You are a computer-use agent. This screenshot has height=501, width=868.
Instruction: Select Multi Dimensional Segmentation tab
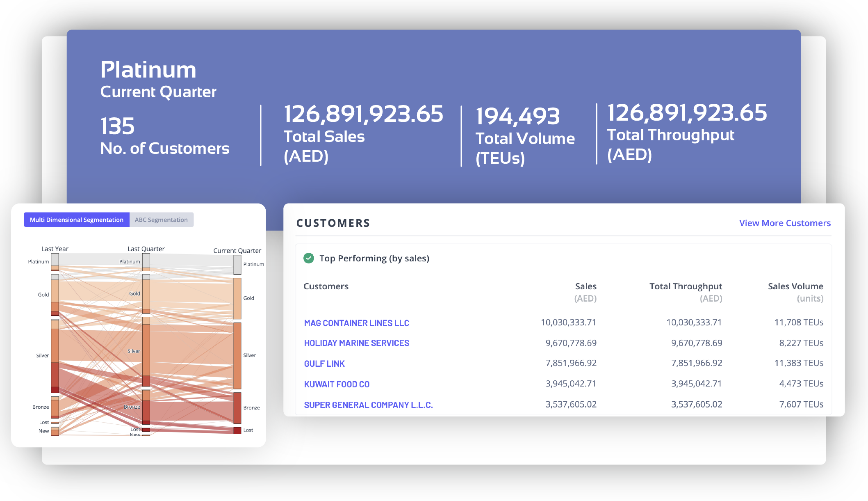[x=77, y=220]
